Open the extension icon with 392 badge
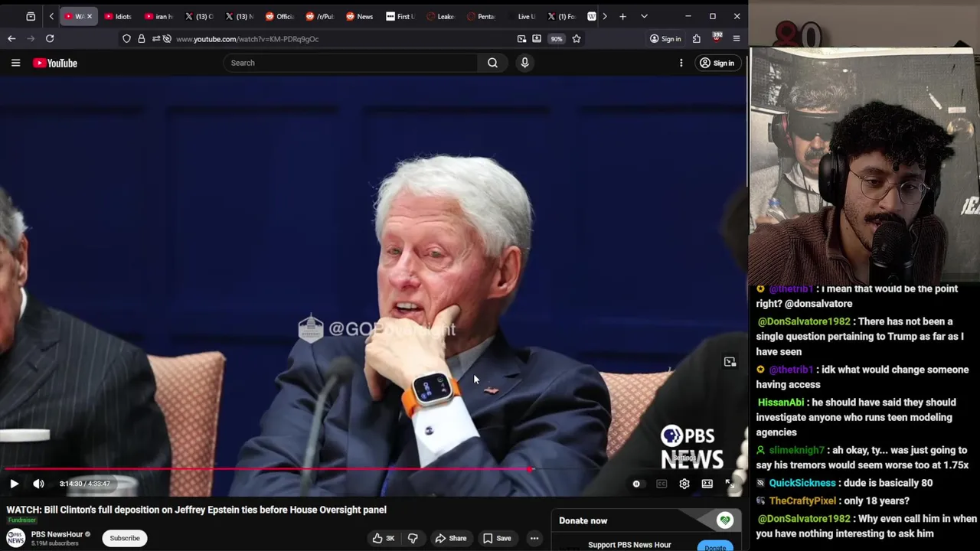Image resolution: width=980 pixels, height=551 pixels. point(717,37)
